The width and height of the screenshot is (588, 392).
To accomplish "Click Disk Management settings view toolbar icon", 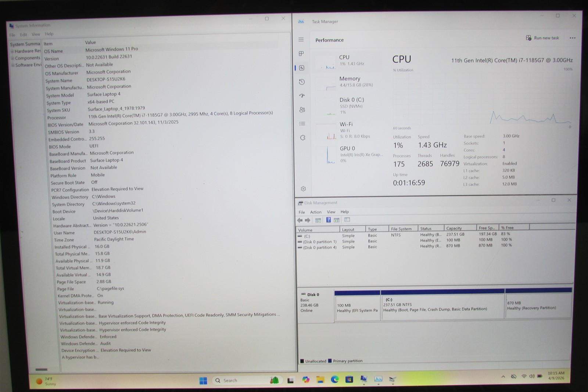I will click(347, 220).
